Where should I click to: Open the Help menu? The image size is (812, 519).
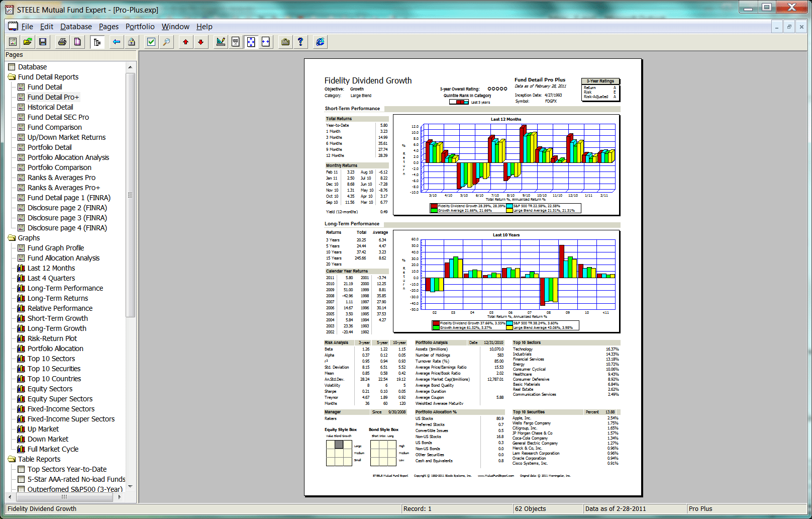click(205, 27)
